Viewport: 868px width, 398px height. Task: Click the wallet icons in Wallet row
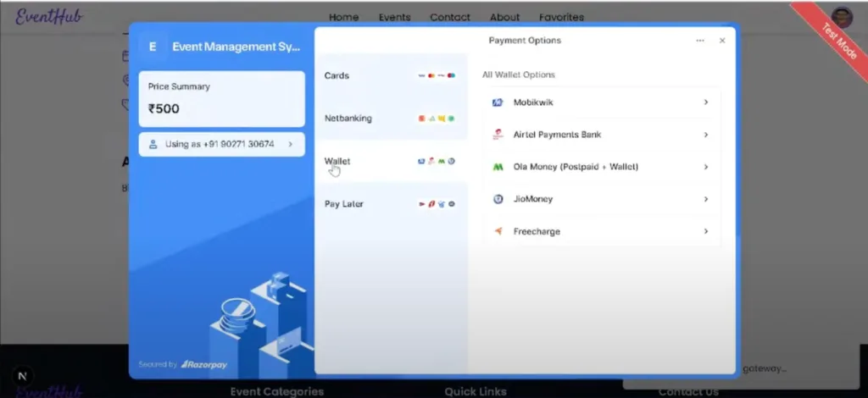tap(437, 162)
